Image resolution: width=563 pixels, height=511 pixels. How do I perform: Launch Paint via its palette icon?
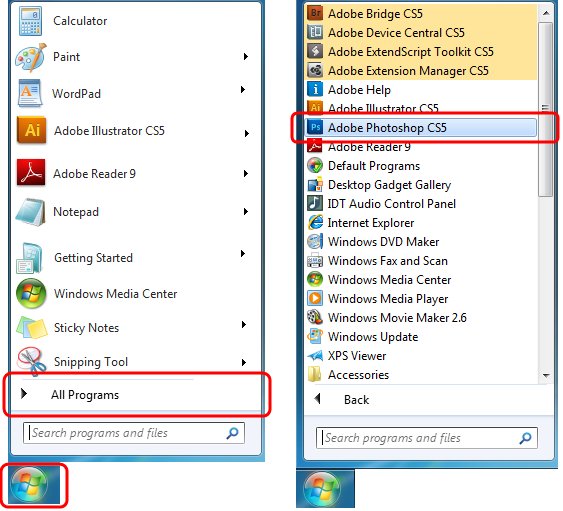[x=31, y=57]
